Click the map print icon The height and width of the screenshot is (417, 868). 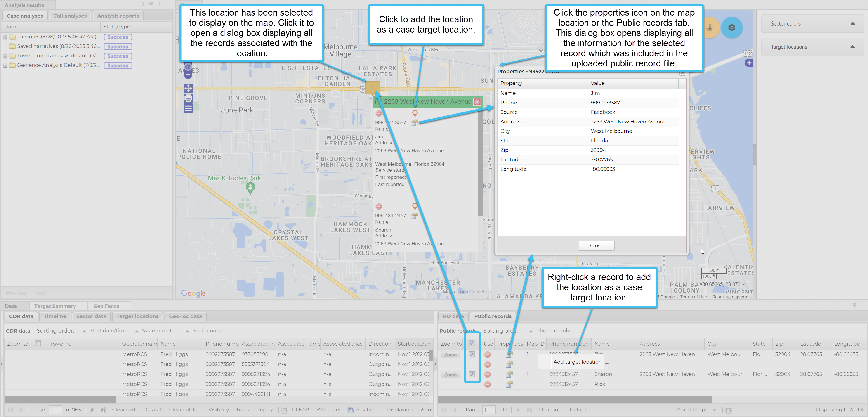pyautogui.click(x=188, y=98)
